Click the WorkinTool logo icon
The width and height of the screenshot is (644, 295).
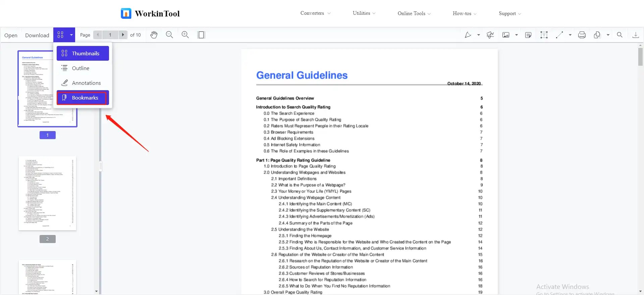pos(126,13)
